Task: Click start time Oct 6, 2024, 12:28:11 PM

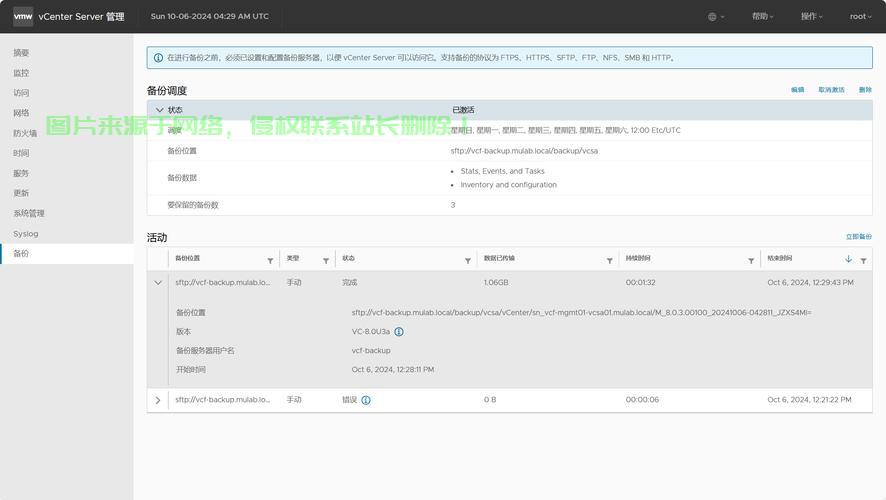Action: coord(393,369)
